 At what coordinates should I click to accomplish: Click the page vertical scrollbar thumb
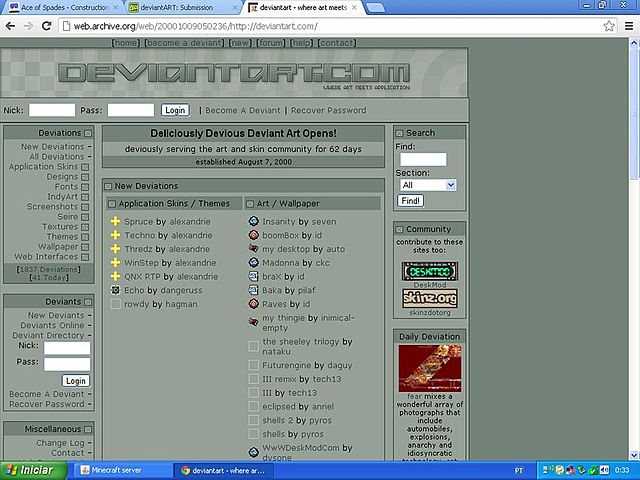pyautogui.click(x=634, y=113)
